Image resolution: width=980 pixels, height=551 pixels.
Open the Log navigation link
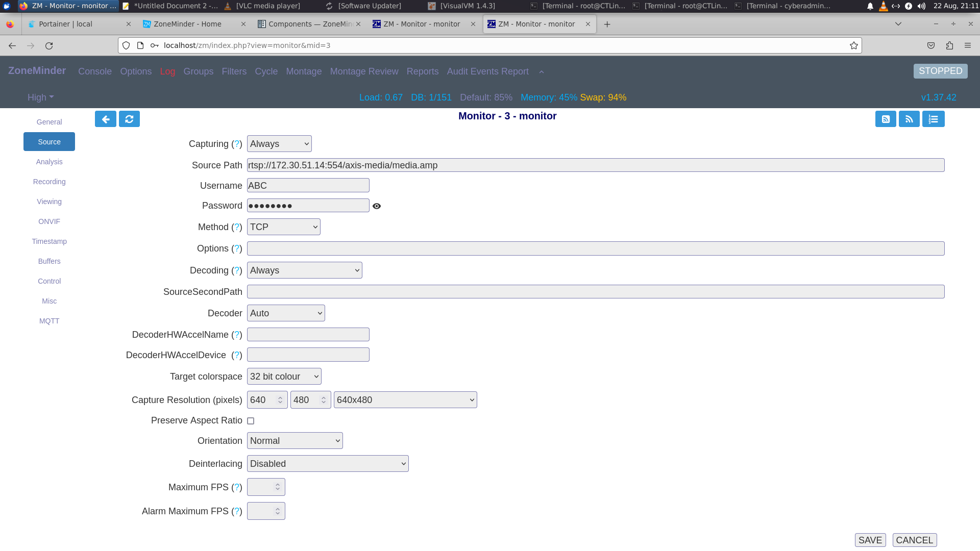click(x=167, y=71)
